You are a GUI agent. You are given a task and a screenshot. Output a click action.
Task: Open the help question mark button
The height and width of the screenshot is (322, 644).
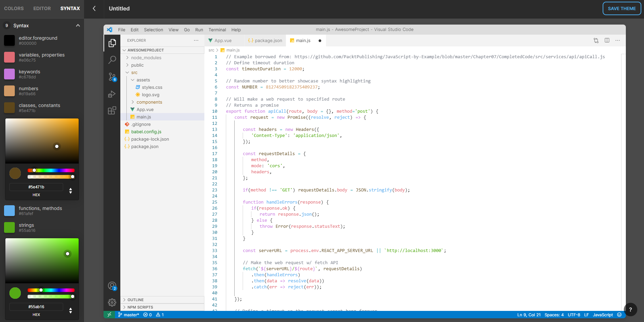coord(631,310)
